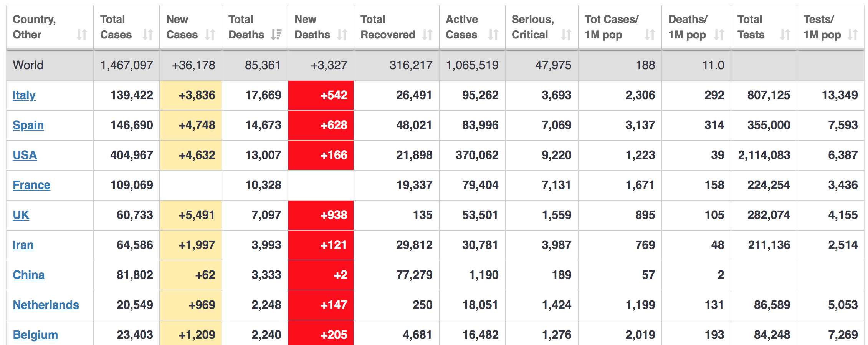Click China new cases +62 cell

tap(191, 275)
